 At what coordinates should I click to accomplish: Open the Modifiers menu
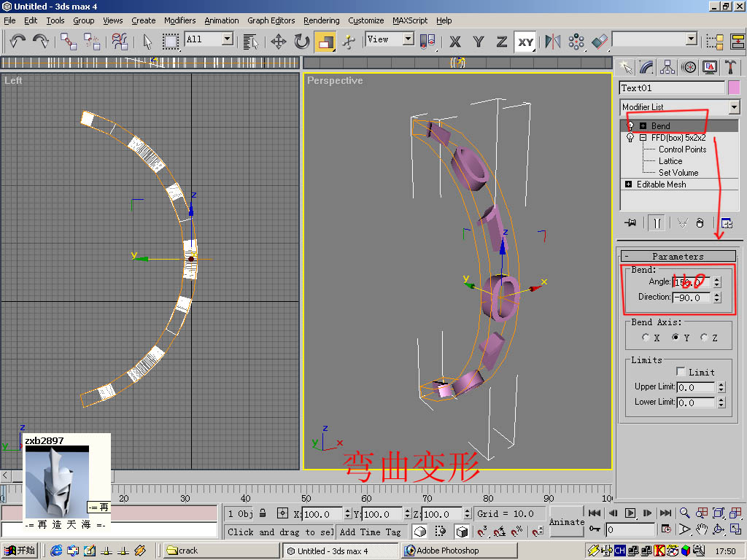[179, 20]
